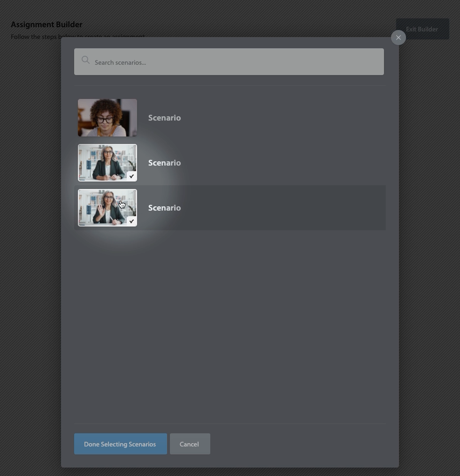Viewport: 460px width, 476px height.
Task: Click the Exit Builder button
Action: pyautogui.click(x=422, y=29)
